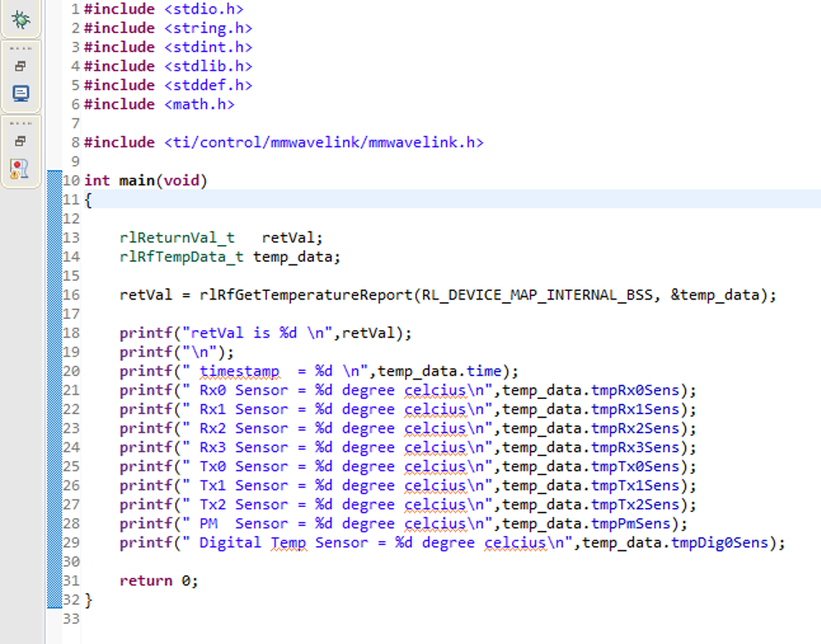Image resolution: width=821 pixels, height=644 pixels.
Task: Click '&temp_data' argument on line 16
Action: (x=715, y=294)
